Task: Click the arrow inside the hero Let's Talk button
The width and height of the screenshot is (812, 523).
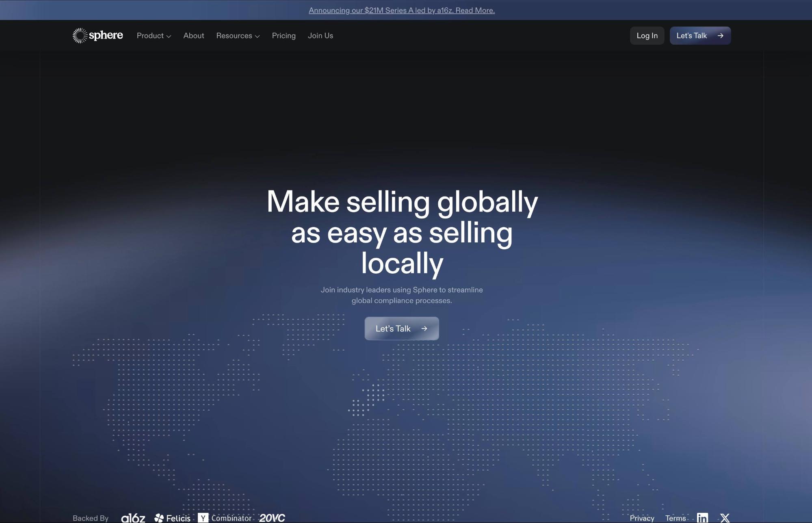Action: pos(424,328)
